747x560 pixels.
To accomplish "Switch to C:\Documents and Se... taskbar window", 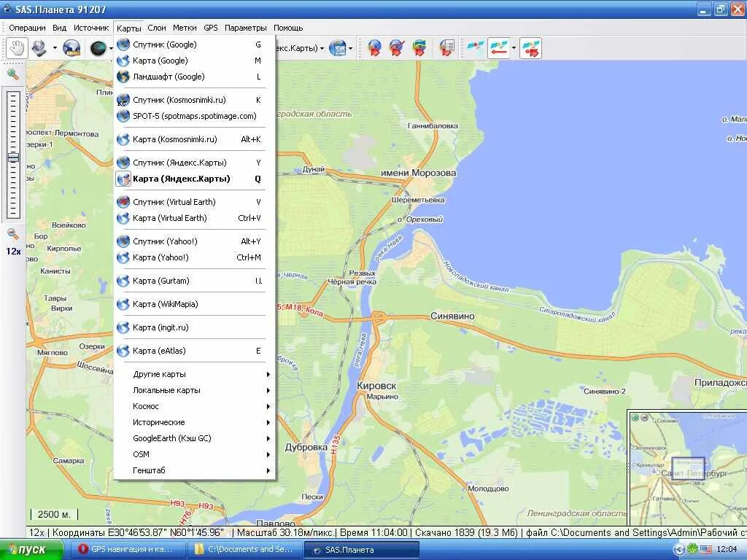I will [244, 550].
